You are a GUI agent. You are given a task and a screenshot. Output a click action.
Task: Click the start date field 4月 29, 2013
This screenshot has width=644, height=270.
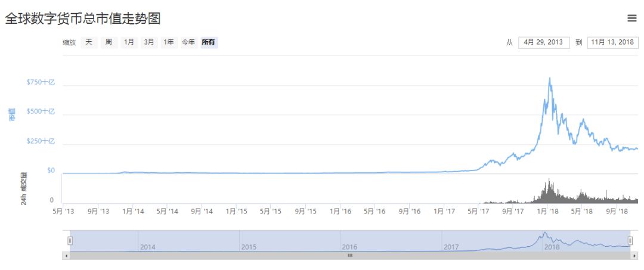[544, 42]
